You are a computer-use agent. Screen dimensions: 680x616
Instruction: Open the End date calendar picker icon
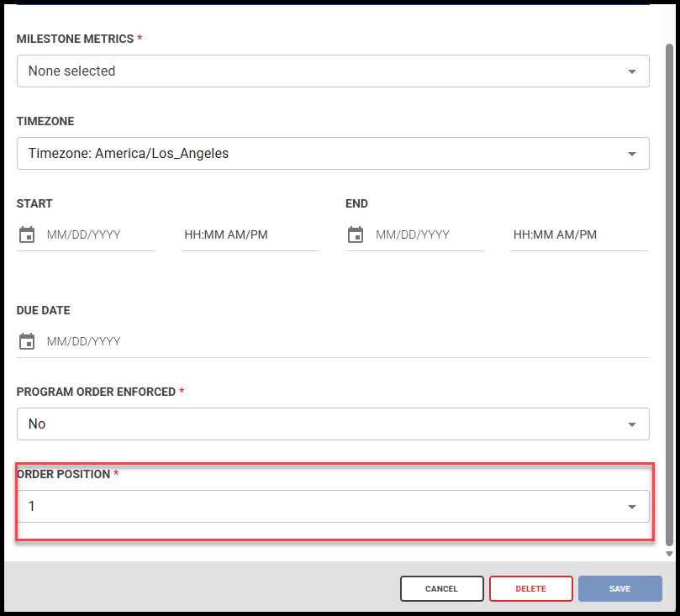[x=356, y=235]
